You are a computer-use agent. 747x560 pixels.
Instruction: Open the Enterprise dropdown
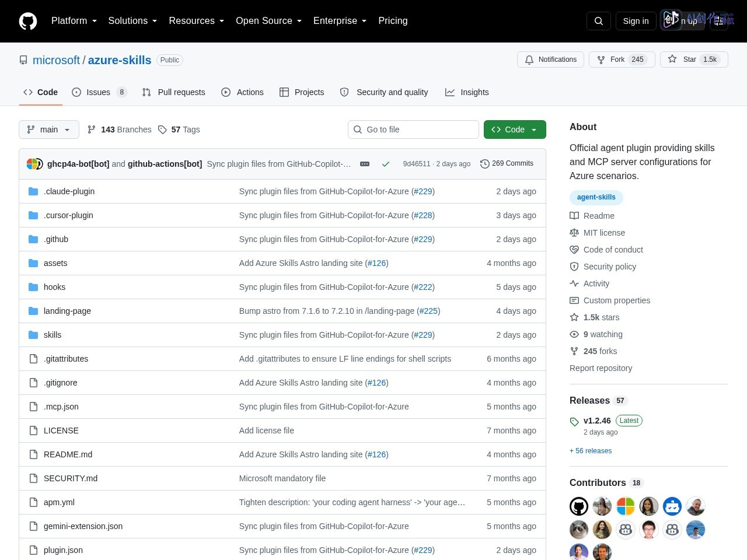(x=340, y=21)
